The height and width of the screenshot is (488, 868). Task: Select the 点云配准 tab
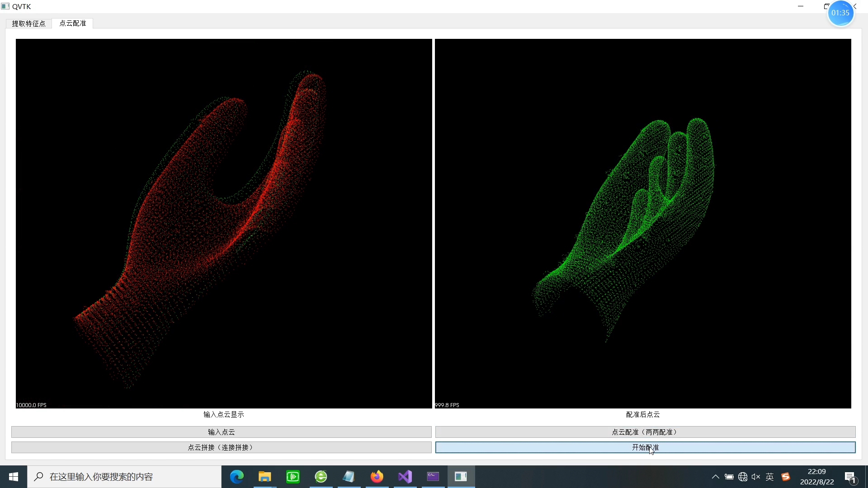72,23
